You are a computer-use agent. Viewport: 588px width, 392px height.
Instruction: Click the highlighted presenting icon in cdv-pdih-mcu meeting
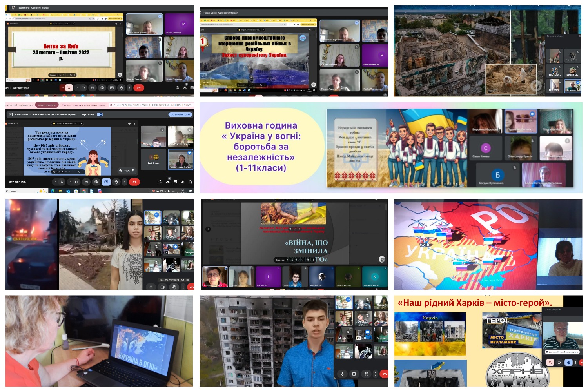click(x=106, y=182)
